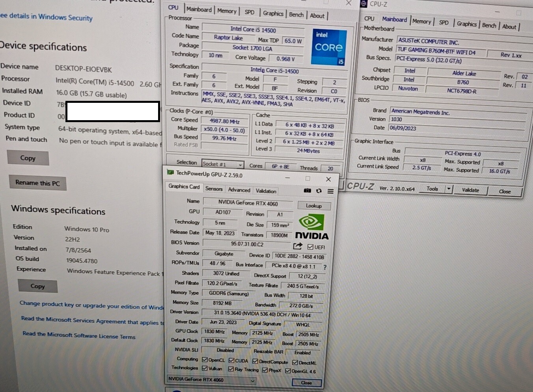Viewport: 533px width, 392px height.
Task: Open the NVIDIA GeForce RTX 4060 GPU selector dropdown
Action: click(x=211, y=380)
